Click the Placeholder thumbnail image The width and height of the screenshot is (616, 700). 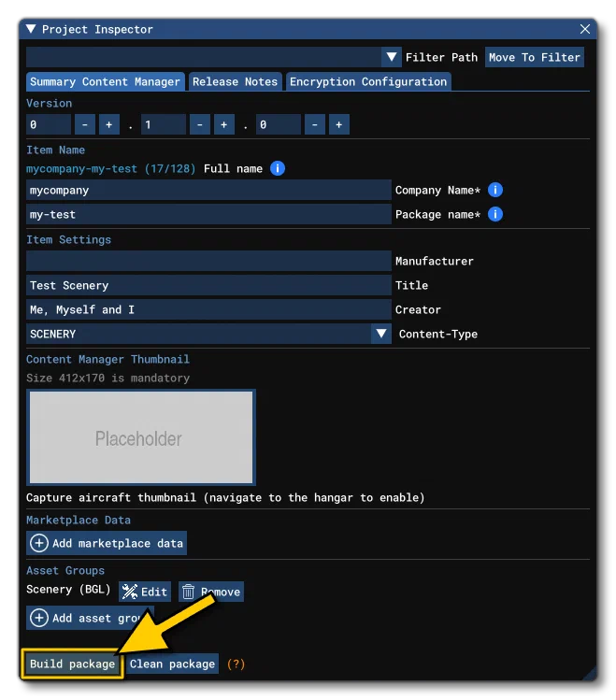[x=141, y=437]
